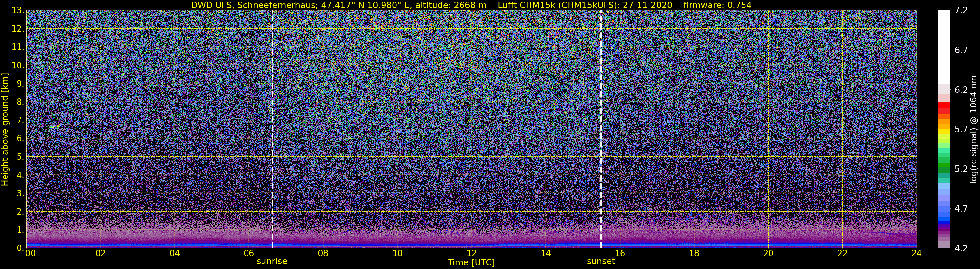Click the y-axis tick label '3.'

click(x=20, y=193)
